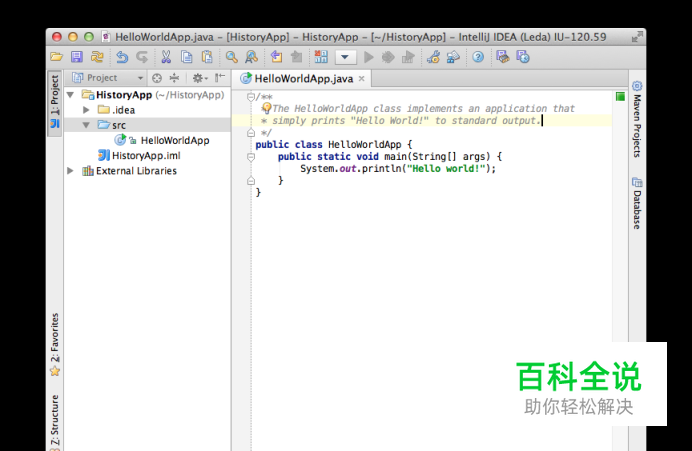
Task: Collapse all nodes in the Project panel
Action: 174,78
